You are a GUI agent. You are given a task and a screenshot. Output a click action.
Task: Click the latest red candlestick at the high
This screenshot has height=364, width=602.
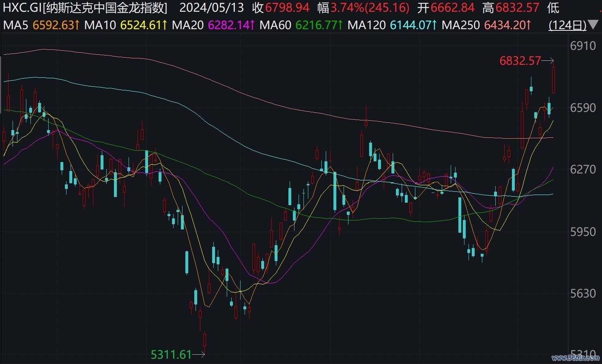point(553,80)
